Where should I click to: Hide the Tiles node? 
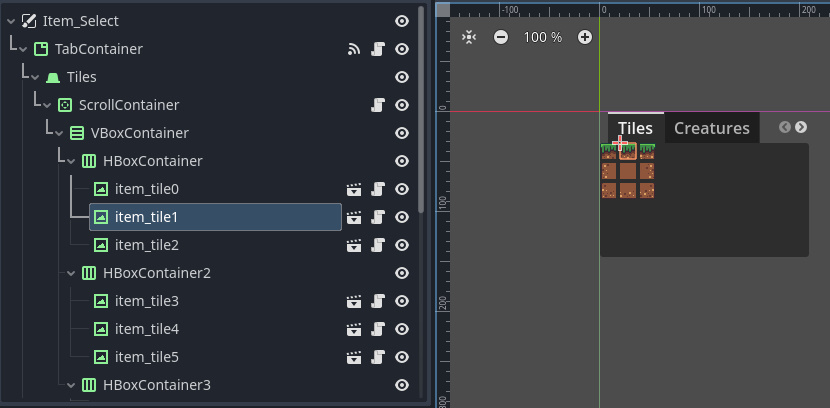pyautogui.click(x=402, y=77)
